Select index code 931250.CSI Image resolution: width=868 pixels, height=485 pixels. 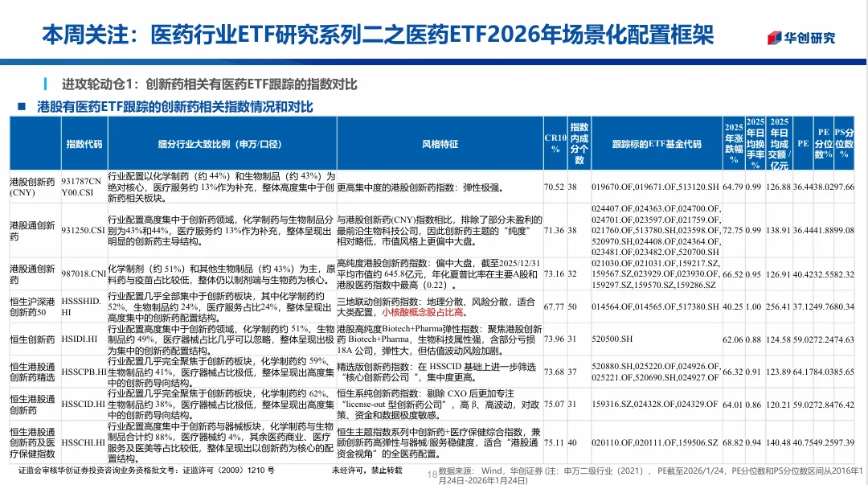tap(83, 230)
